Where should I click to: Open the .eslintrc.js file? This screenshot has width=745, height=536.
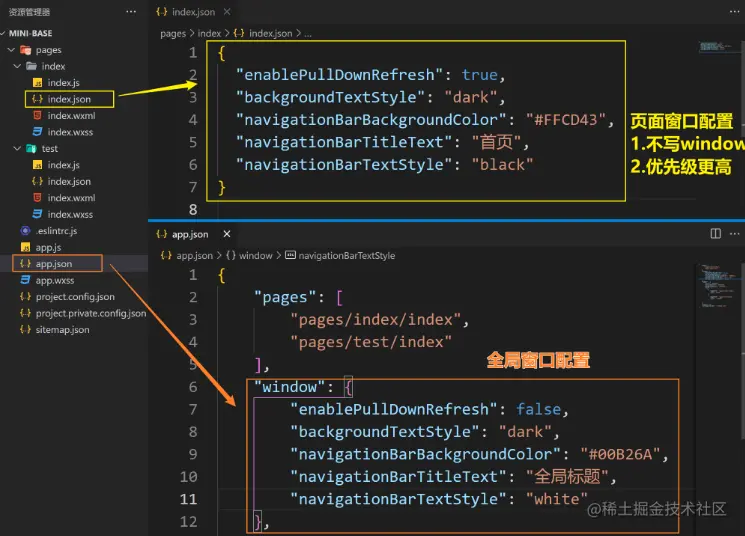(x=56, y=231)
